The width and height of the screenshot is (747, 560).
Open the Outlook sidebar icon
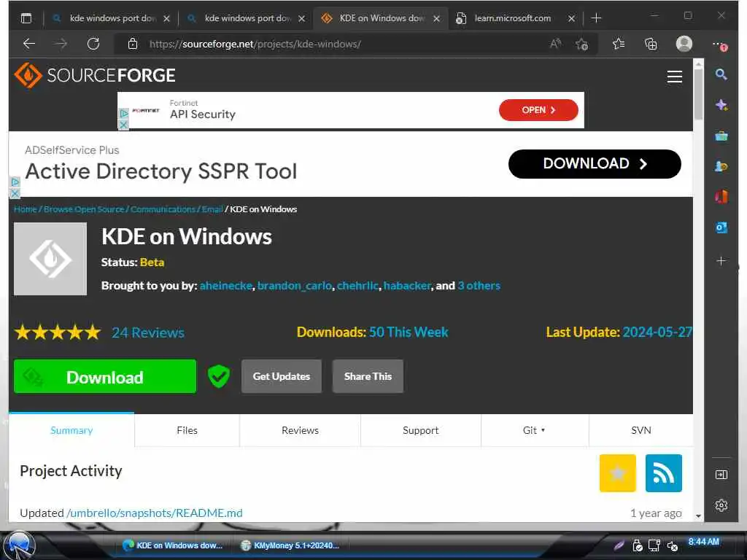[721, 227]
